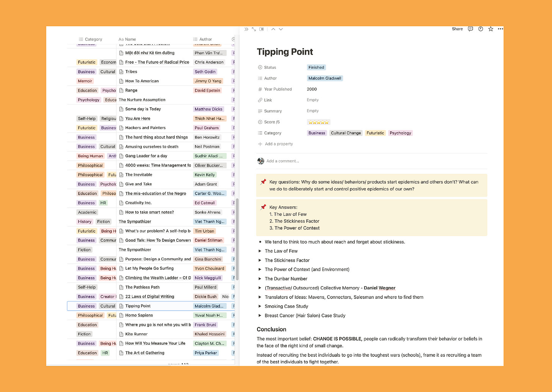The height and width of the screenshot is (392, 552).
Task: Click the Tipping Point page title
Action: coord(285,52)
